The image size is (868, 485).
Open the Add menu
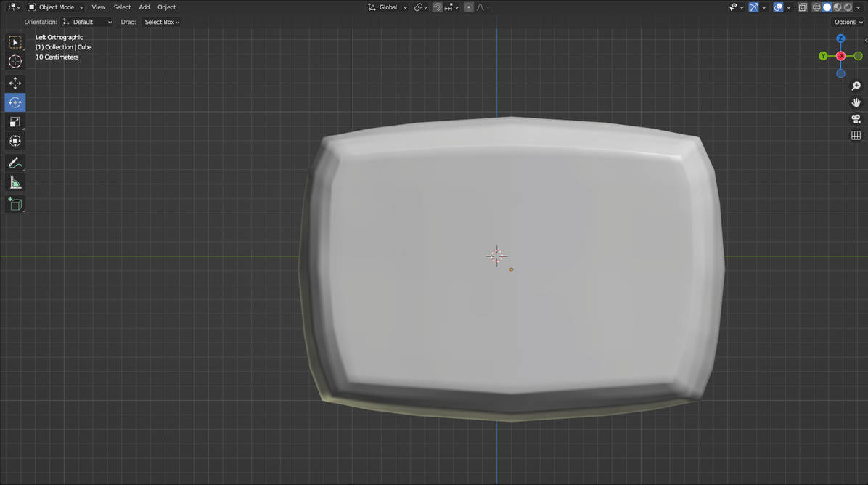click(144, 7)
